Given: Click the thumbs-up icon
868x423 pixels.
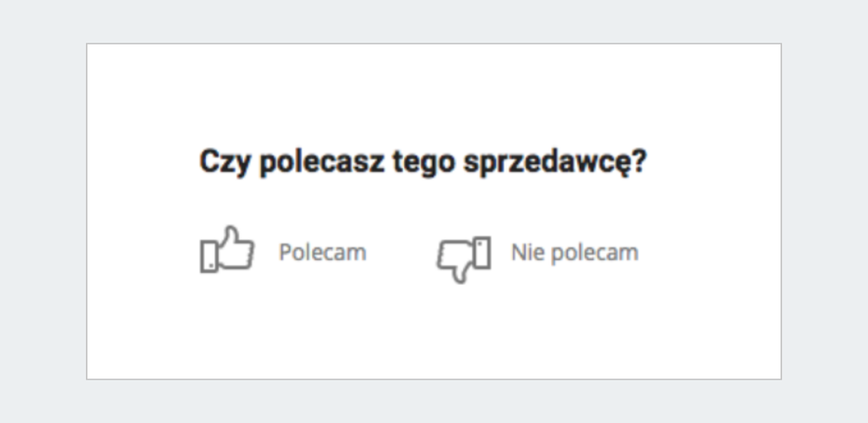Looking at the screenshot, I should coord(227,249).
